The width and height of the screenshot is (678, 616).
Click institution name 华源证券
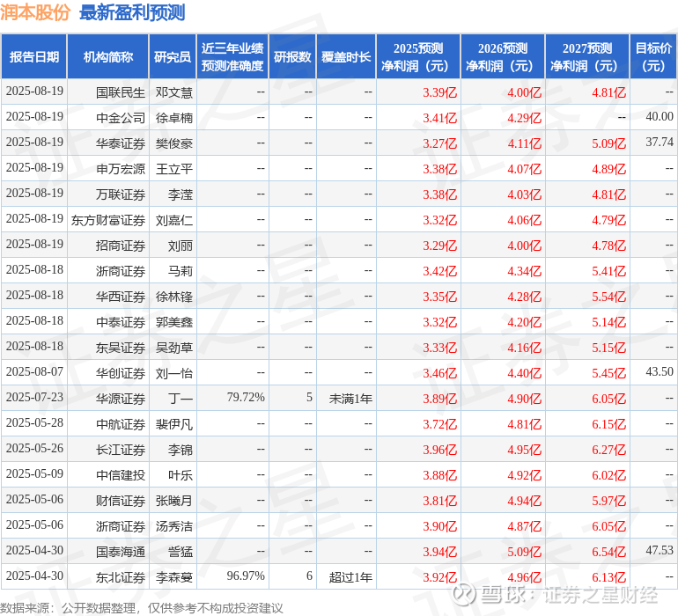pos(121,398)
